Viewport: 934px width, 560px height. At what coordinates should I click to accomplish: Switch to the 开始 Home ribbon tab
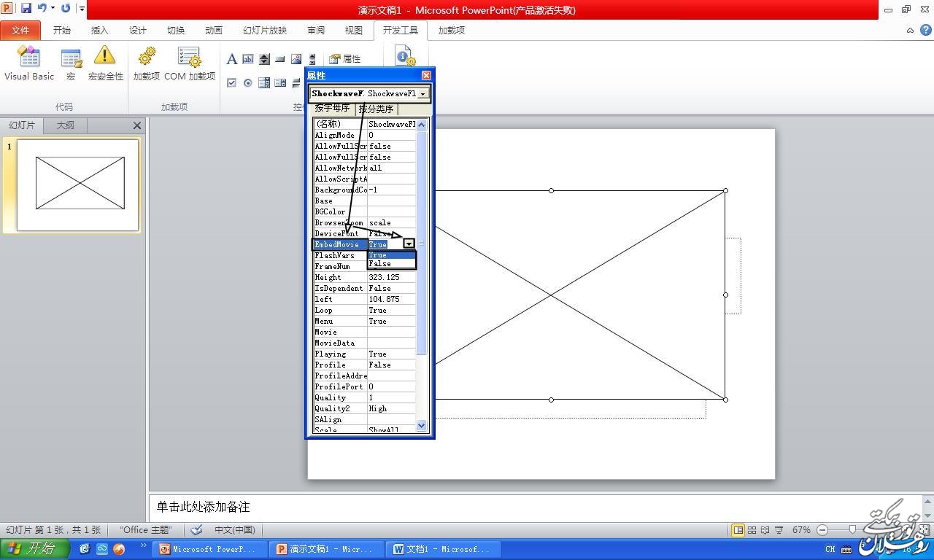62,30
